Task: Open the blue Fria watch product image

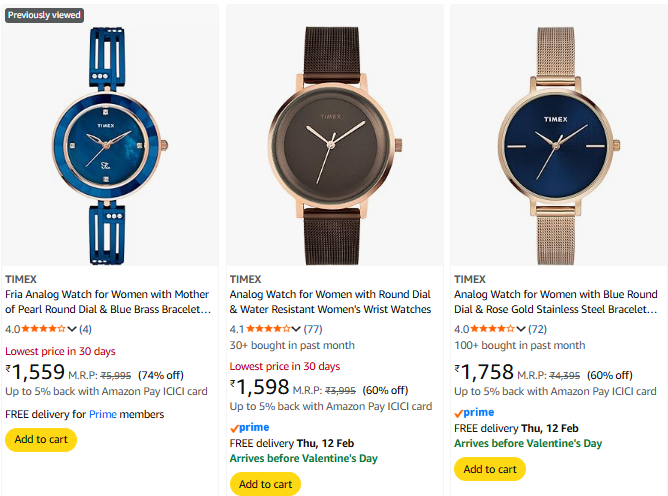Action: [x=110, y=140]
